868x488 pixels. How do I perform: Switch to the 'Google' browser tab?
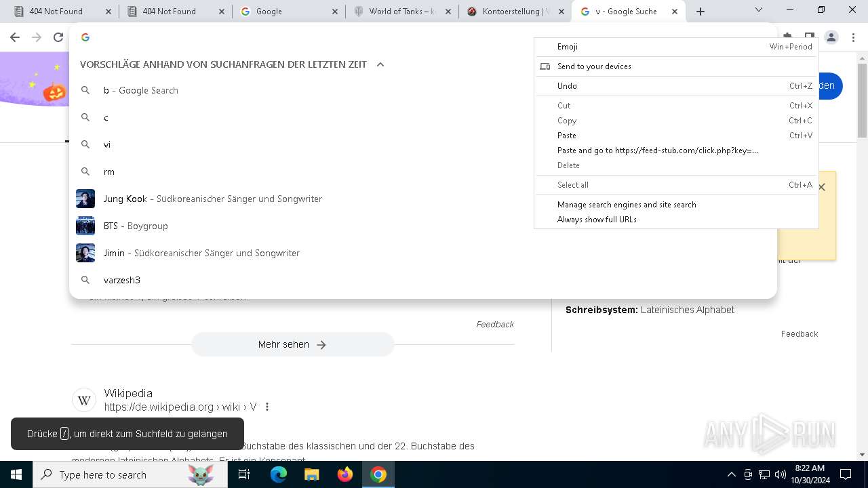tap(288, 12)
